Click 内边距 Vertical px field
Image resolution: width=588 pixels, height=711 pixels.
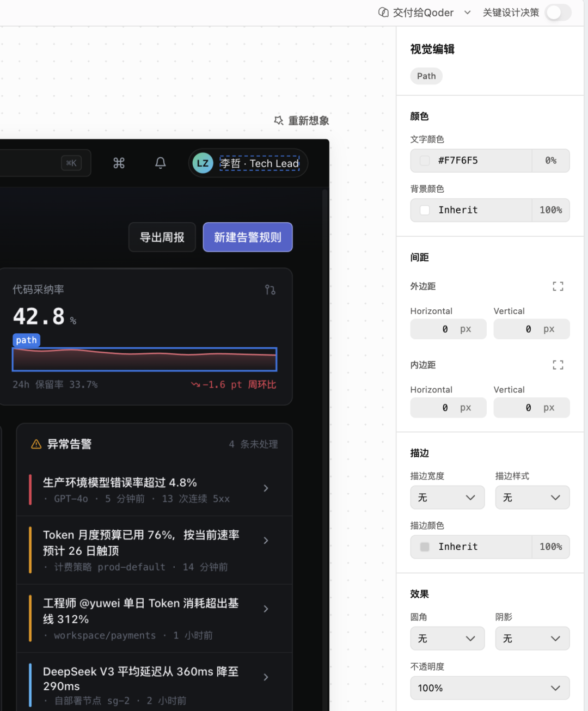click(x=532, y=408)
